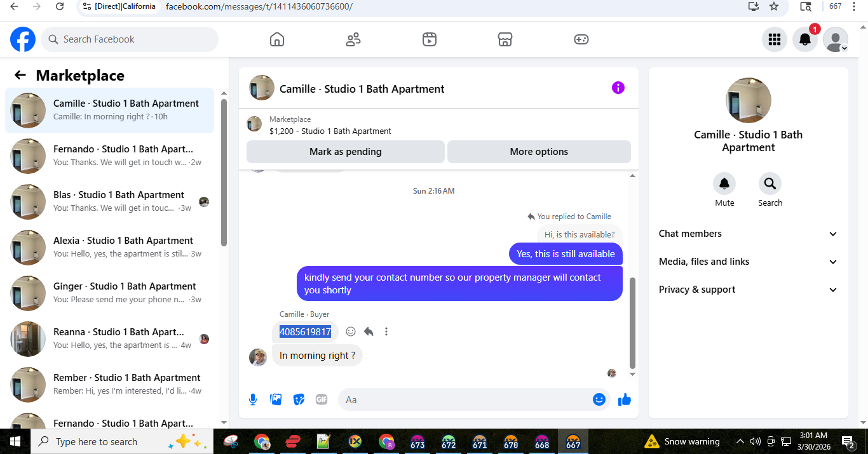Select the Camille conversation in the list

pyautogui.click(x=110, y=110)
